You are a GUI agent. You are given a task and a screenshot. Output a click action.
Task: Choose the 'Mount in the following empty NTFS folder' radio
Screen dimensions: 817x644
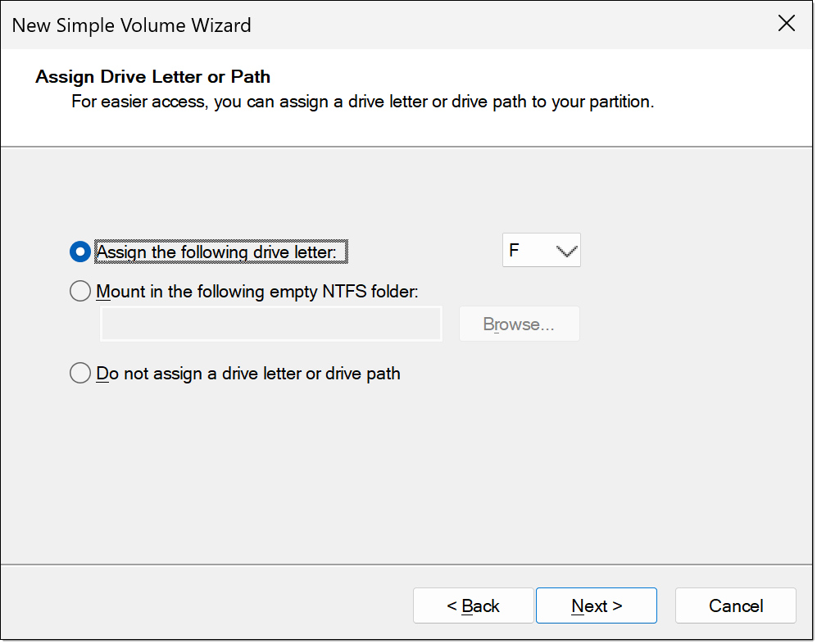(x=80, y=292)
